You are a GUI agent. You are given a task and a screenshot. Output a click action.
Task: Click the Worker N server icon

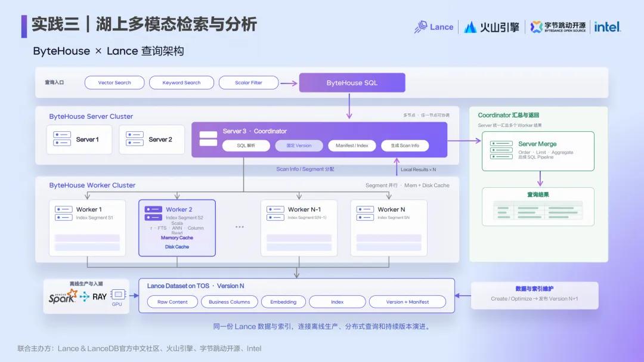click(x=365, y=214)
